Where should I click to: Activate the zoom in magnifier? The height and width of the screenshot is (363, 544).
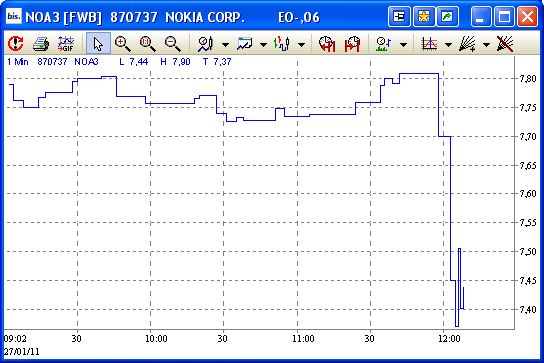pyautogui.click(x=122, y=44)
